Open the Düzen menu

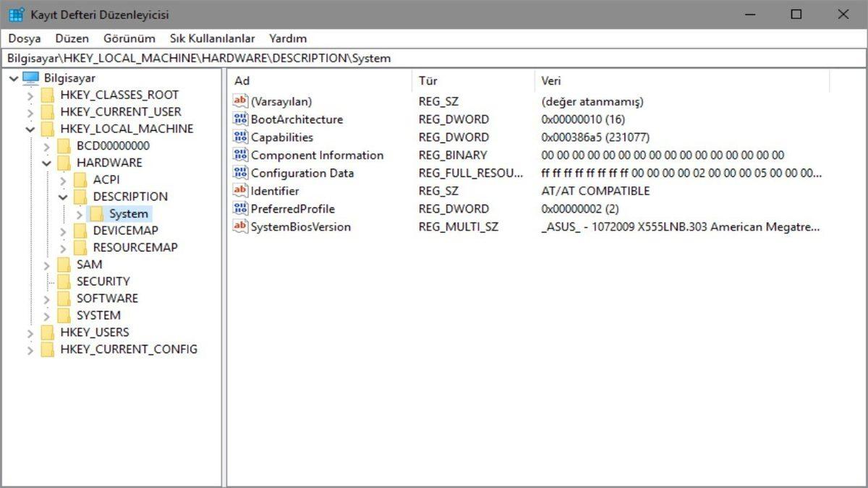(72, 38)
